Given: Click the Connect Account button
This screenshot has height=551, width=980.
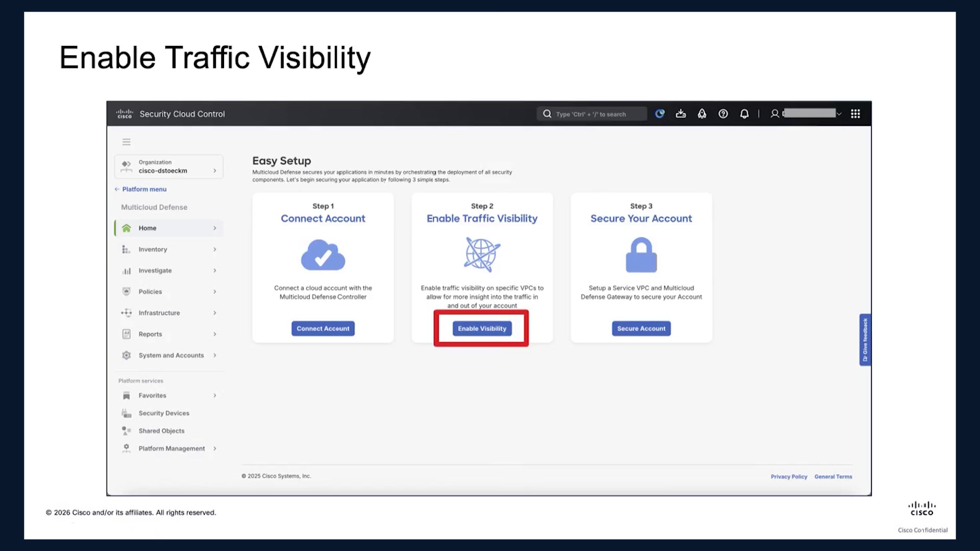Looking at the screenshot, I should coord(323,329).
